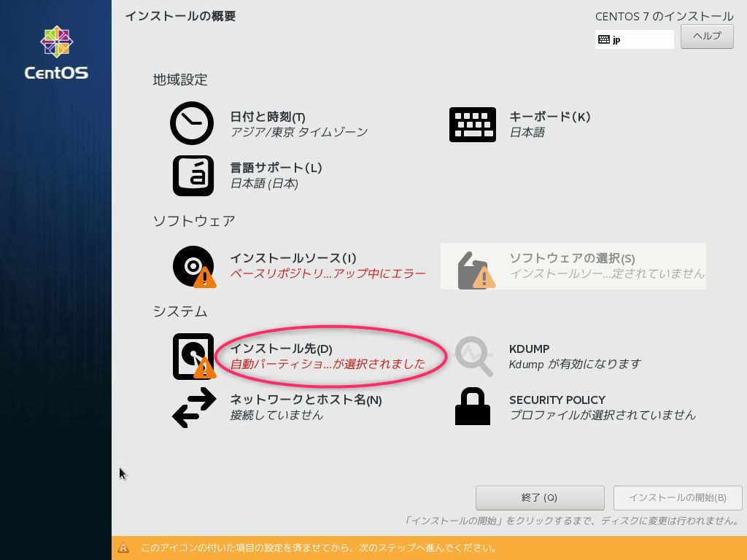Click the インストールの概要 heading
Screen dimensions: 747x560
point(181,16)
